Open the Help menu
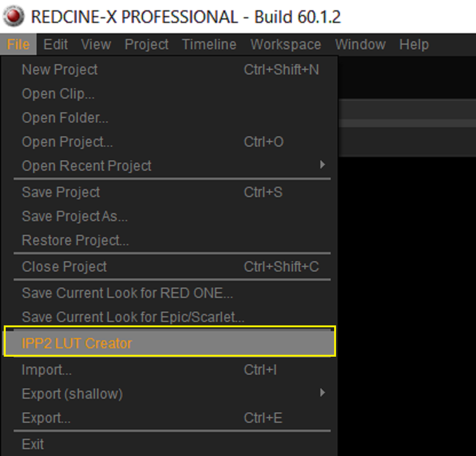476x456 pixels. coord(414,44)
